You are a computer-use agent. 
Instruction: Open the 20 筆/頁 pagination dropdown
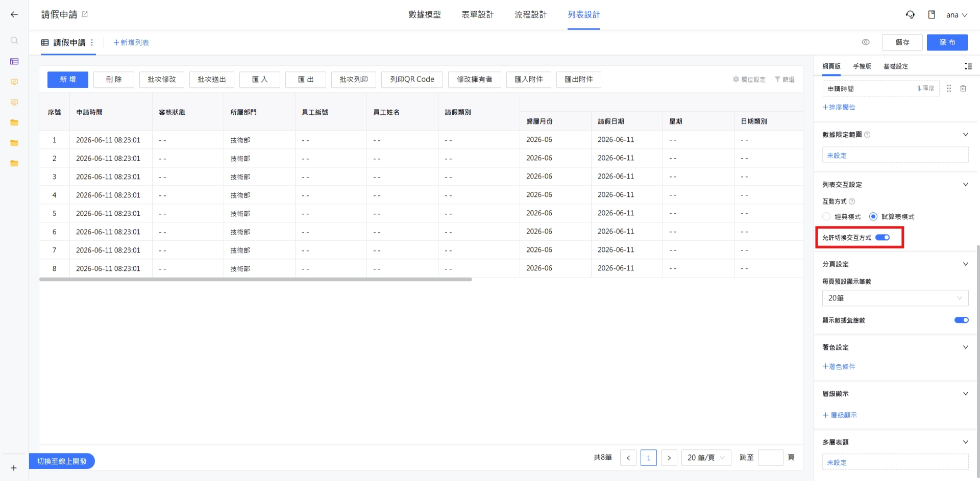[x=706, y=458]
